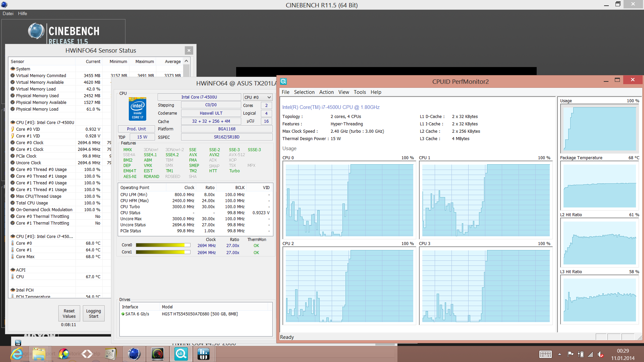Open the speedometer gauge app in taskbar
Image resolution: width=644 pixels, height=362 pixels.
coord(158,354)
